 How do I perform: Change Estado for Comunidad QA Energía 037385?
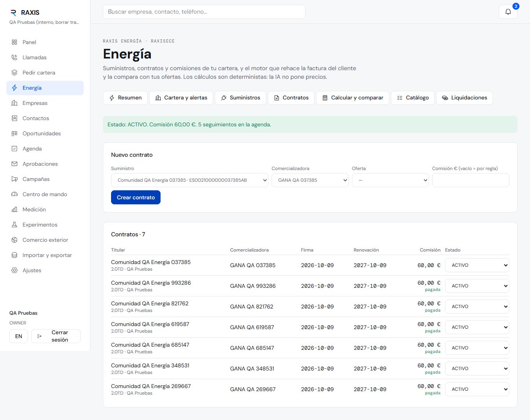tap(477, 265)
